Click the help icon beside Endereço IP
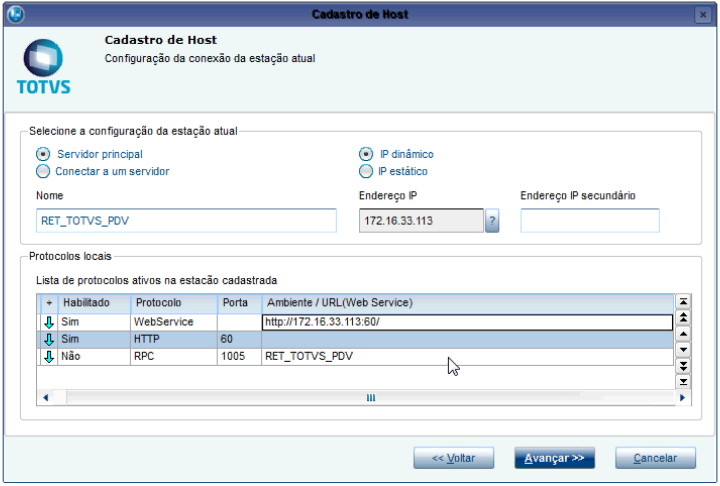Image resolution: width=720 pixels, height=486 pixels. (492, 222)
